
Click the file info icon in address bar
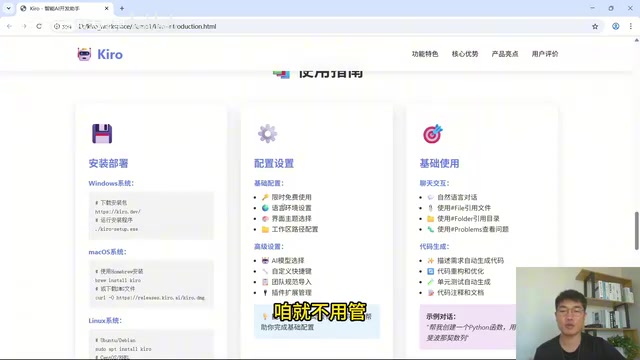(x=57, y=26)
